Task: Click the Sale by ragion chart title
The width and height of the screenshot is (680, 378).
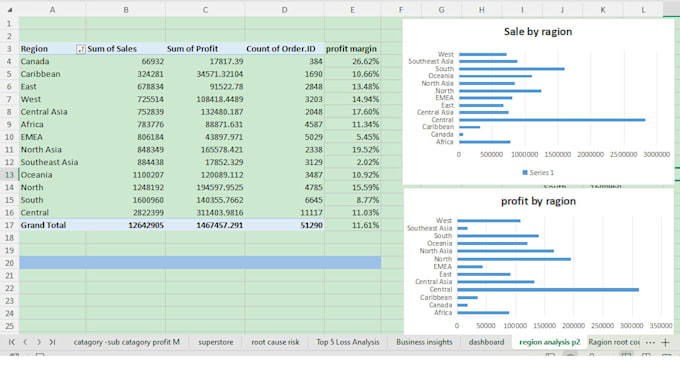Action: tap(538, 32)
